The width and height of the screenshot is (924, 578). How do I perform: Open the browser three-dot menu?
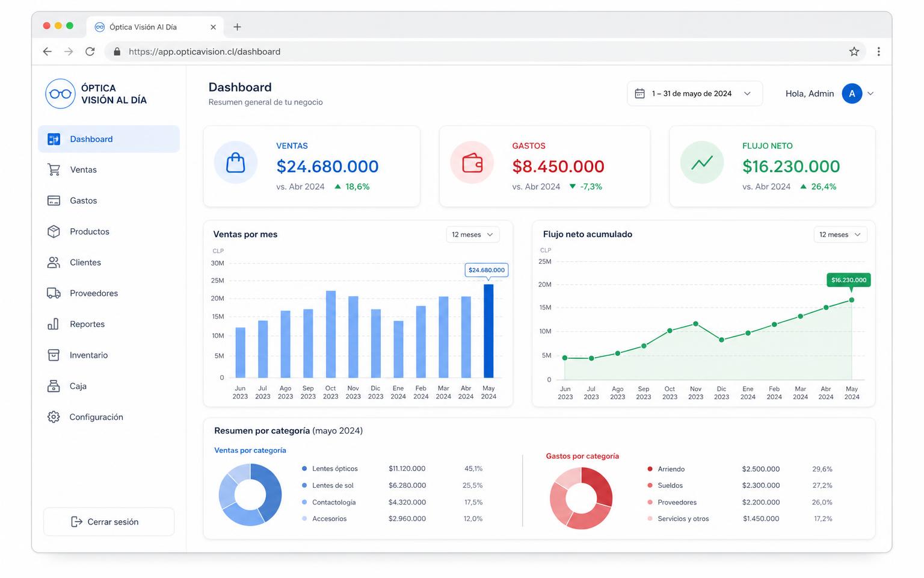879,52
